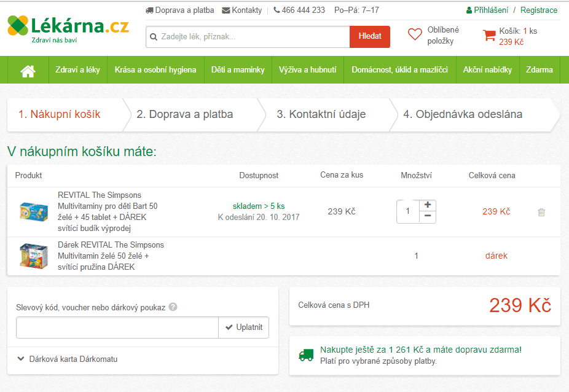Go to step 2. Doprava a platba
Viewport: 569px width, 392px height.
(185, 114)
